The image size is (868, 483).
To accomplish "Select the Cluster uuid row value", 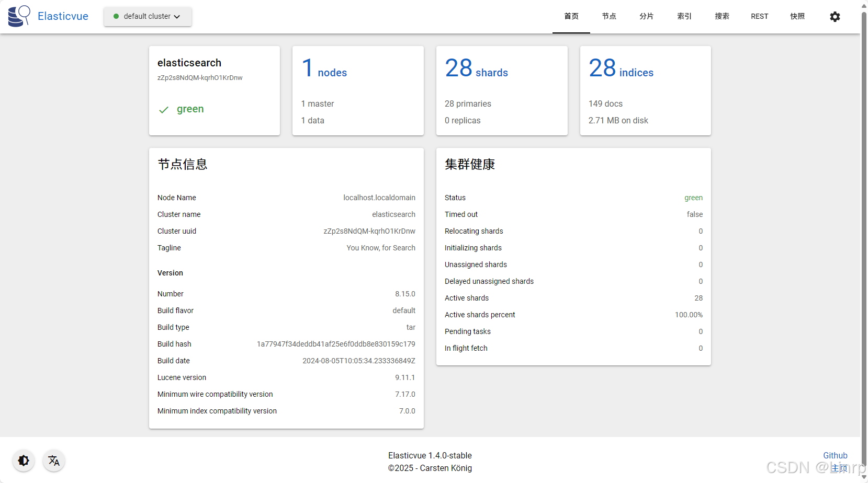I will (x=369, y=231).
